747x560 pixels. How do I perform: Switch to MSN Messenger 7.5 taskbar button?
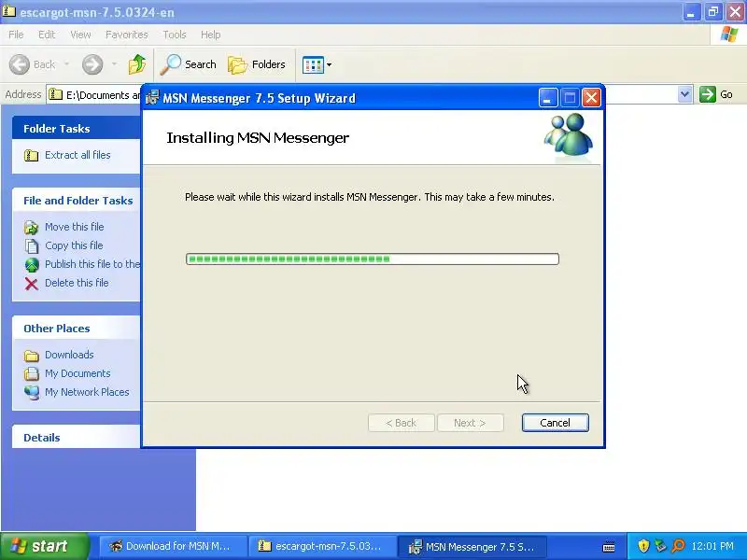point(472,546)
